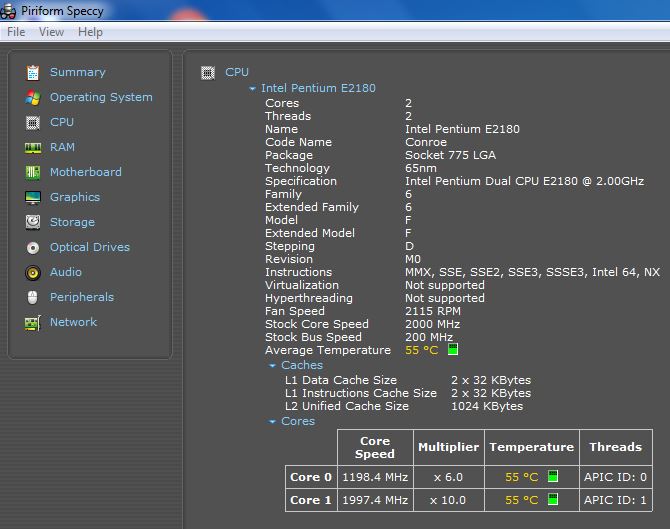This screenshot has width=670, height=529.
Task: Click green temperature indicator in Core 0 row
Action: [x=553, y=476]
